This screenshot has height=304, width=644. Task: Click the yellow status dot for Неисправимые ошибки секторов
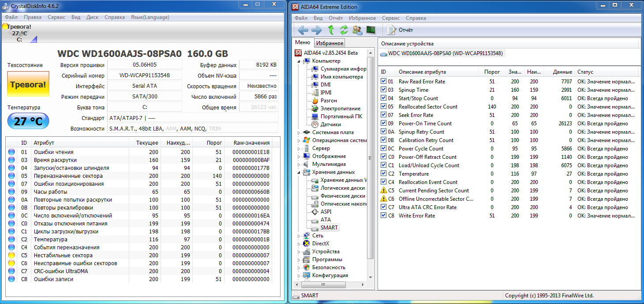tap(11, 263)
